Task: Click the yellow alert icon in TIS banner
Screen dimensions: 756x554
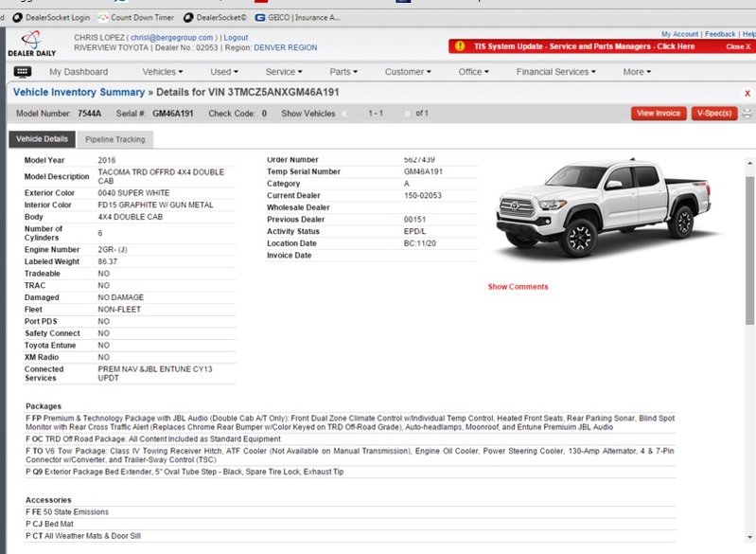Action: click(x=460, y=46)
